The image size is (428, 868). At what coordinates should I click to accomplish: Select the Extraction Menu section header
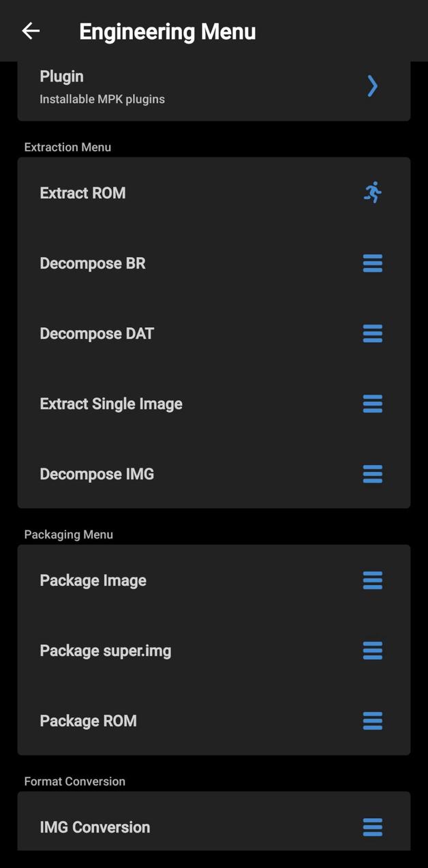coord(67,147)
